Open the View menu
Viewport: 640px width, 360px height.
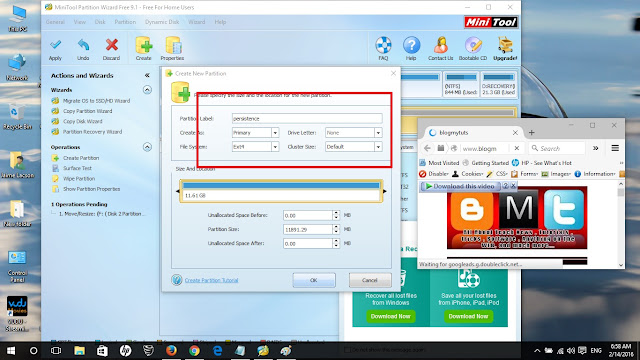click(80, 22)
